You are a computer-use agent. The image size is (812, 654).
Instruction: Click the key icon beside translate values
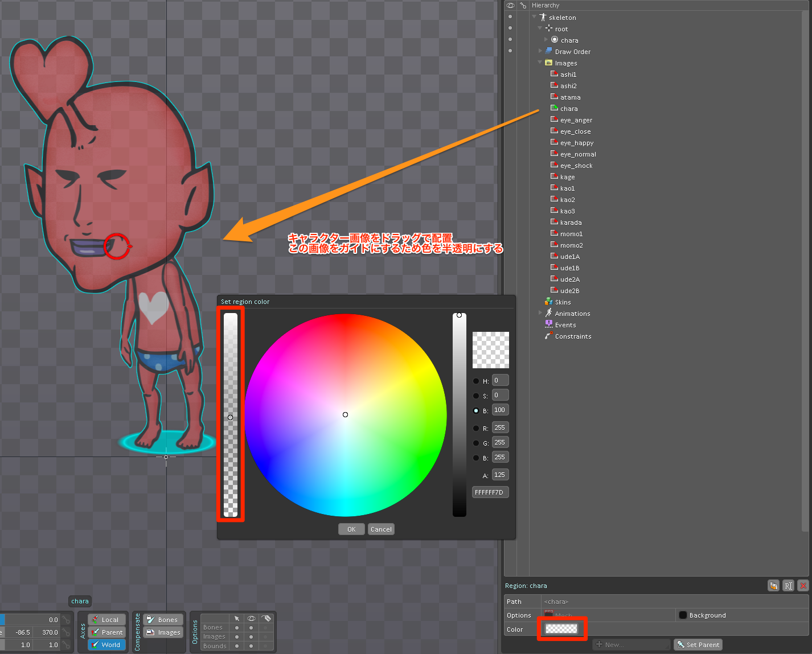tap(67, 632)
